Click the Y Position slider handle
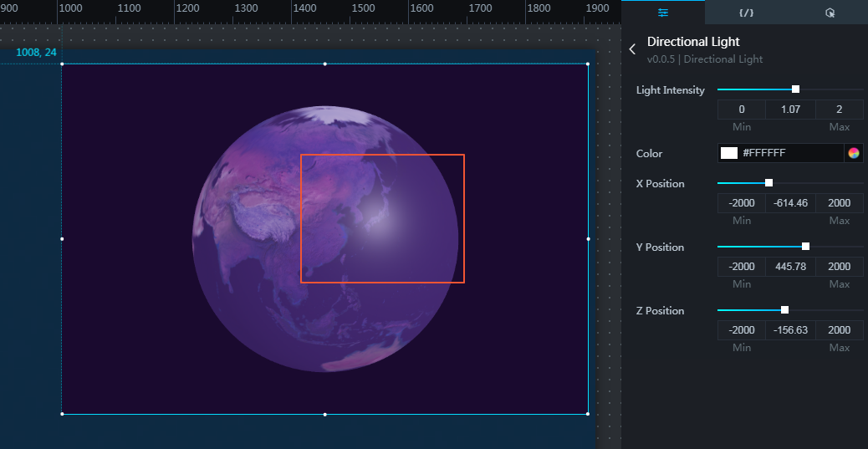Image resolution: width=868 pixels, height=449 pixels. (x=805, y=247)
